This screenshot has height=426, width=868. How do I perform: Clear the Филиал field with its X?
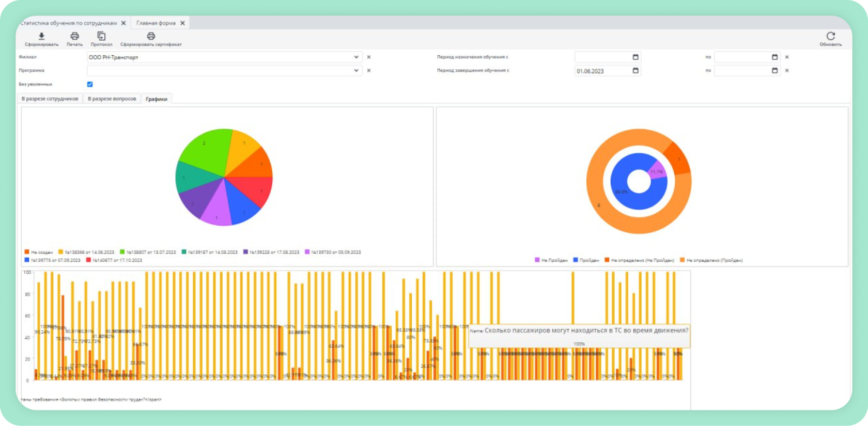click(x=369, y=57)
